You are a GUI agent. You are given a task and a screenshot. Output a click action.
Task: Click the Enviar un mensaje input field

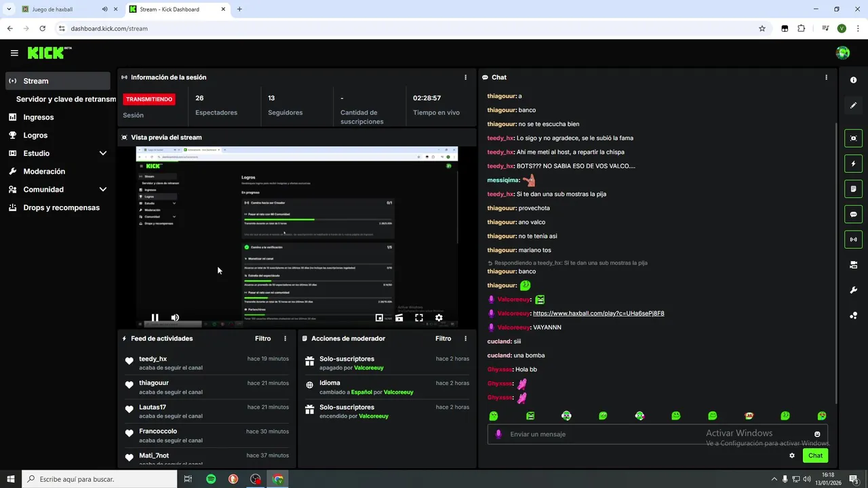657,434
